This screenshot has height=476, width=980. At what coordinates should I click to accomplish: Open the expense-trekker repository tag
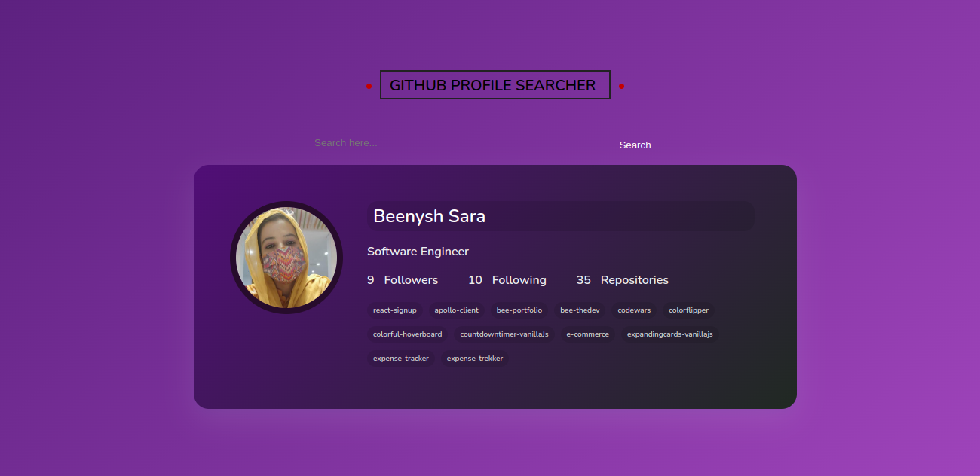coord(475,359)
